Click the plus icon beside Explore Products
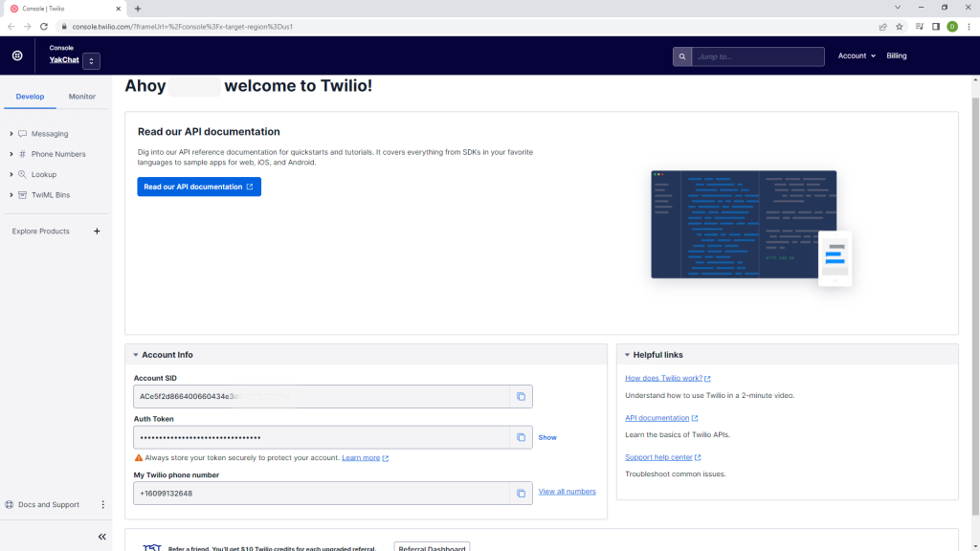 pyautogui.click(x=97, y=231)
